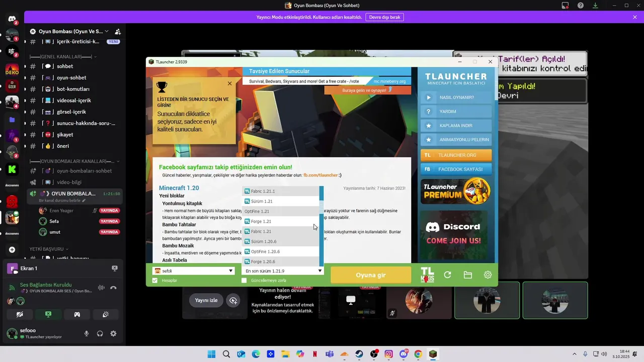Open Instagram from taskbar
The width and height of the screenshot is (644, 362).
click(x=388, y=354)
